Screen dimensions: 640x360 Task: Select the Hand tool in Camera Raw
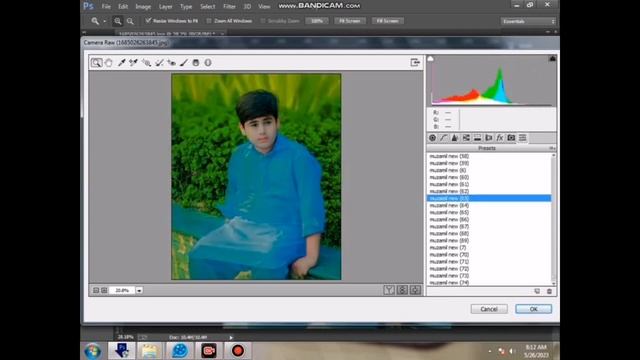pyautogui.click(x=109, y=62)
